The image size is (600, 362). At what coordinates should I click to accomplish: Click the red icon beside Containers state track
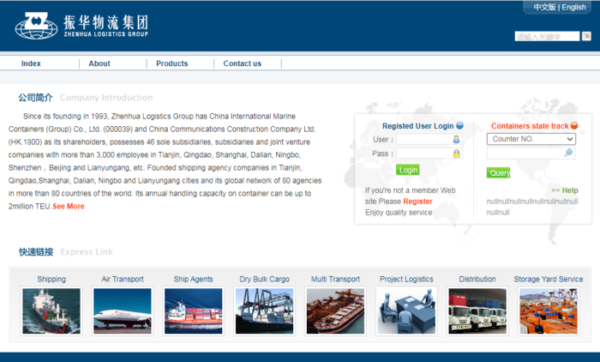[574, 126]
